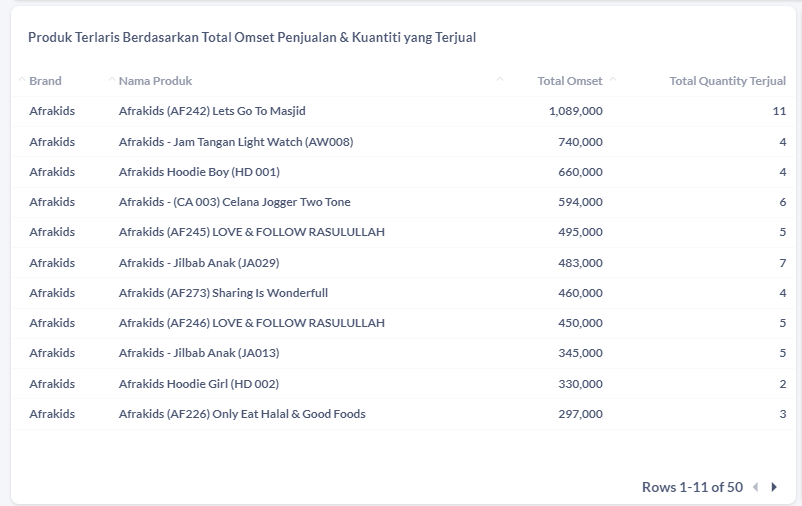Viewport: 802px width, 506px height.
Task: Click Afrakids Hoodie Girl (HD 002) cell
Action: pos(198,384)
